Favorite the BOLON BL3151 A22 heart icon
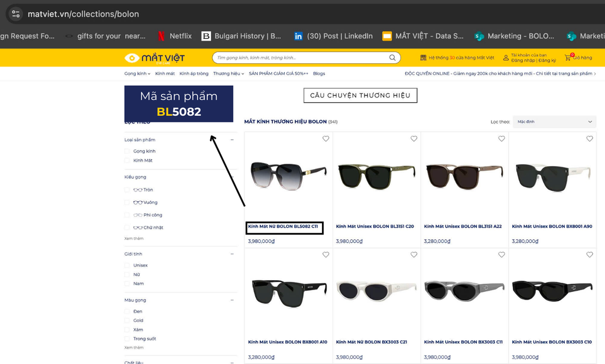605x364 pixels. point(501,139)
